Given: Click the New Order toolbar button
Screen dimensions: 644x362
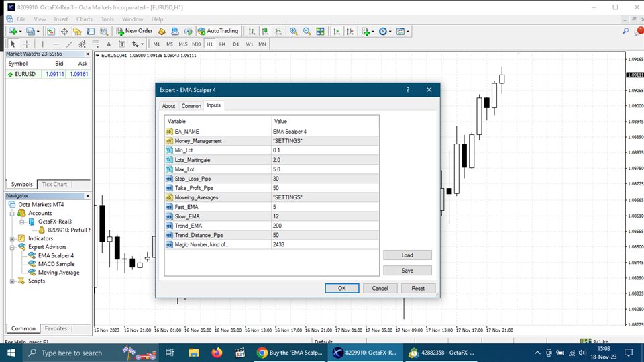Looking at the screenshot, I should (135, 31).
